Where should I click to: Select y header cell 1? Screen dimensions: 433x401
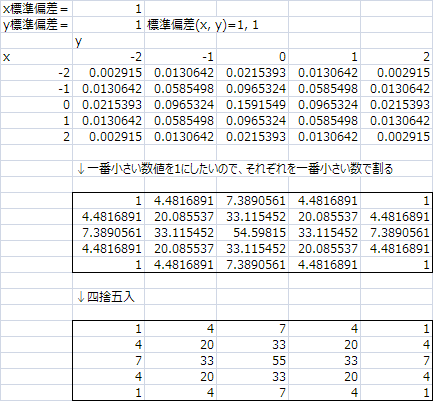(324, 57)
